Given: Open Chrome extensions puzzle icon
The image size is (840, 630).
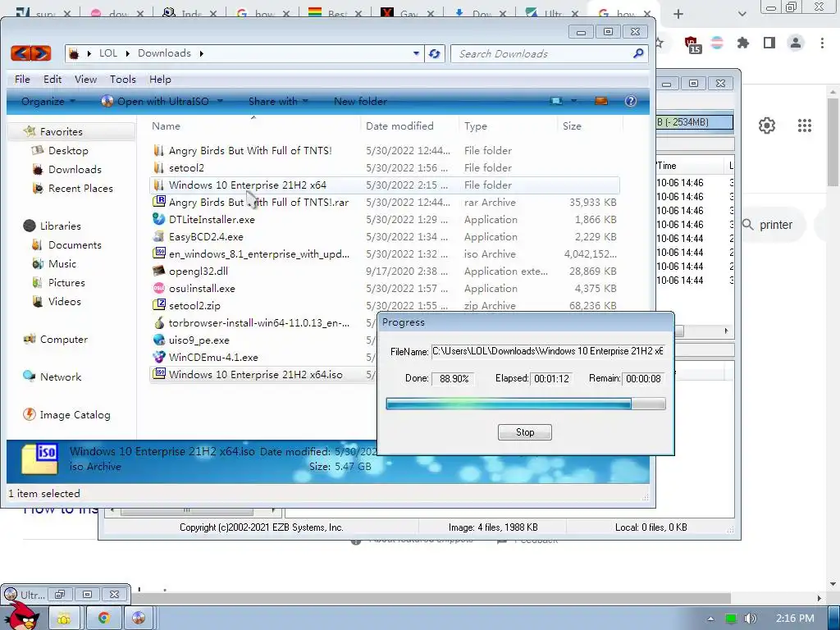Looking at the screenshot, I should coord(743,43).
